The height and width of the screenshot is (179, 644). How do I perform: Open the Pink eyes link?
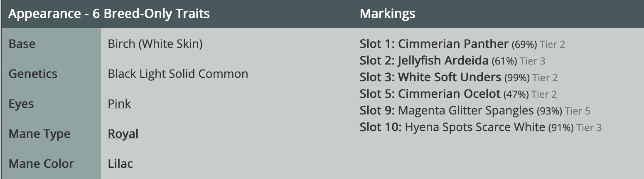119,104
